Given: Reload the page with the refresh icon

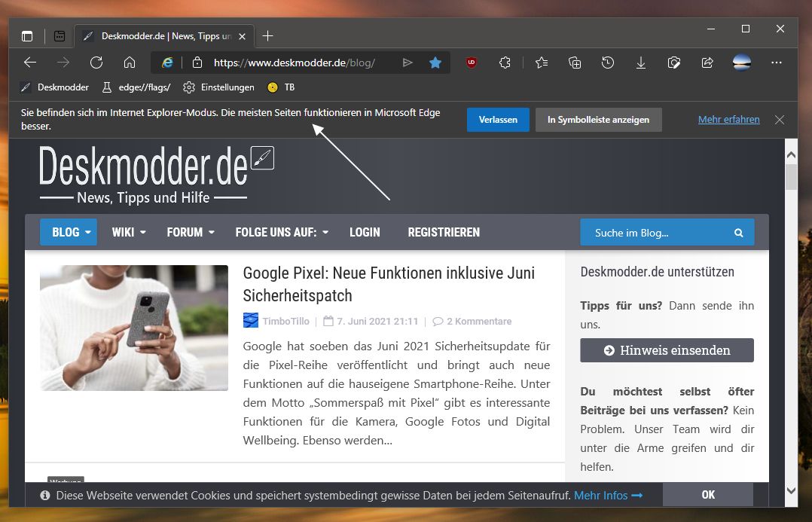Looking at the screenshot, I should (x=96, y=63).
